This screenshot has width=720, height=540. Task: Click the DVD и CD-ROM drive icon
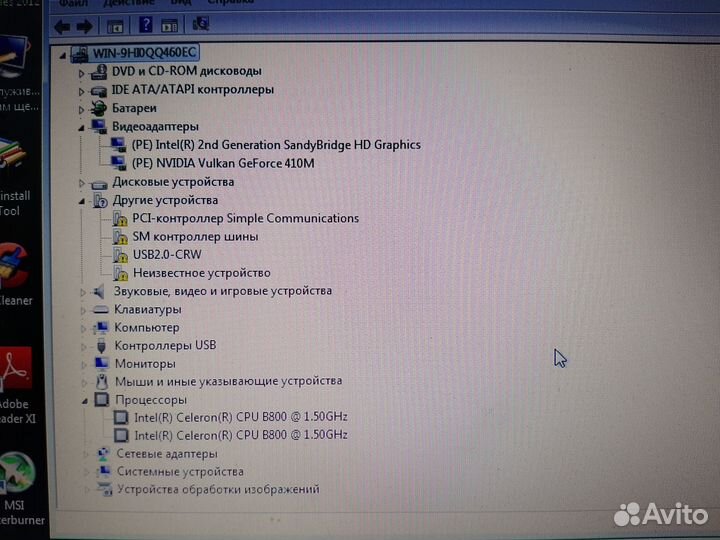[99, 72]
